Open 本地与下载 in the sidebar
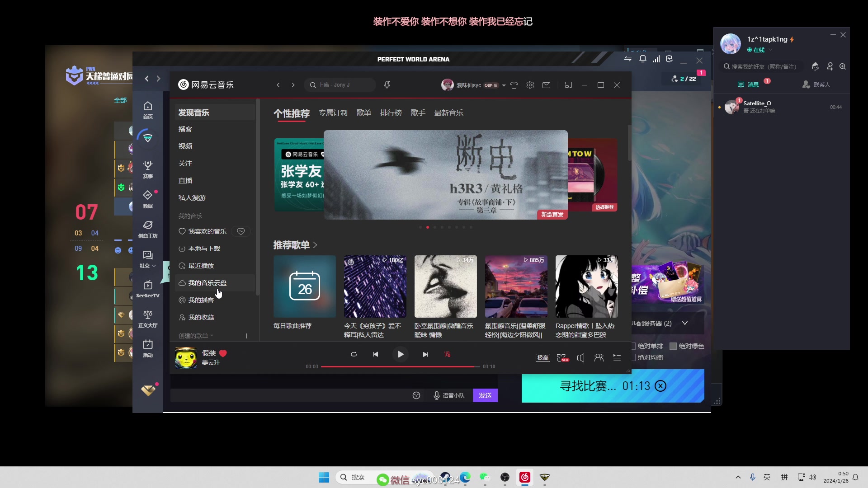 [215, 249]
